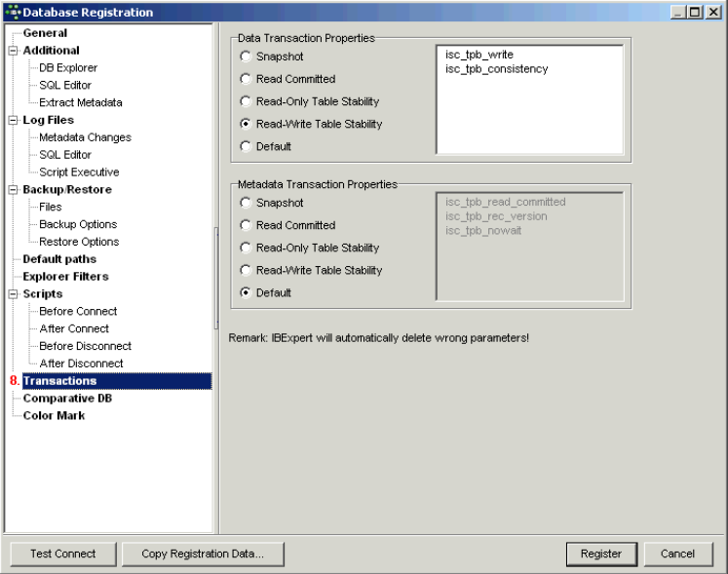Open Extract Metadata options
Screen dimensions: 728x574
tap(81, 102)
